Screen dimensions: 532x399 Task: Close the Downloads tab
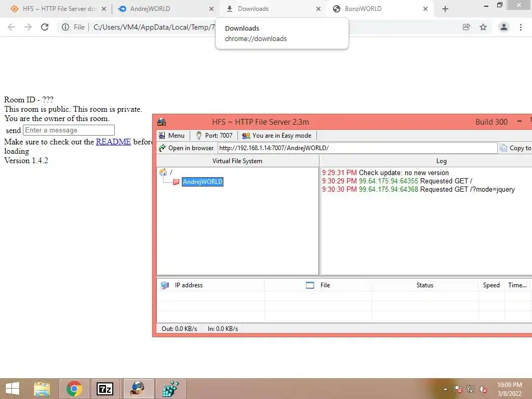pos(318,9)
